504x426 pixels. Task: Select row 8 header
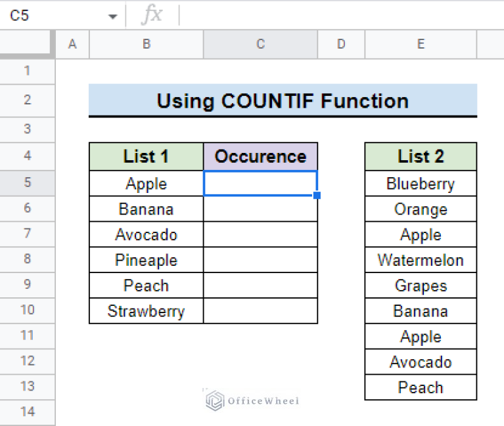tap(28, 259)
